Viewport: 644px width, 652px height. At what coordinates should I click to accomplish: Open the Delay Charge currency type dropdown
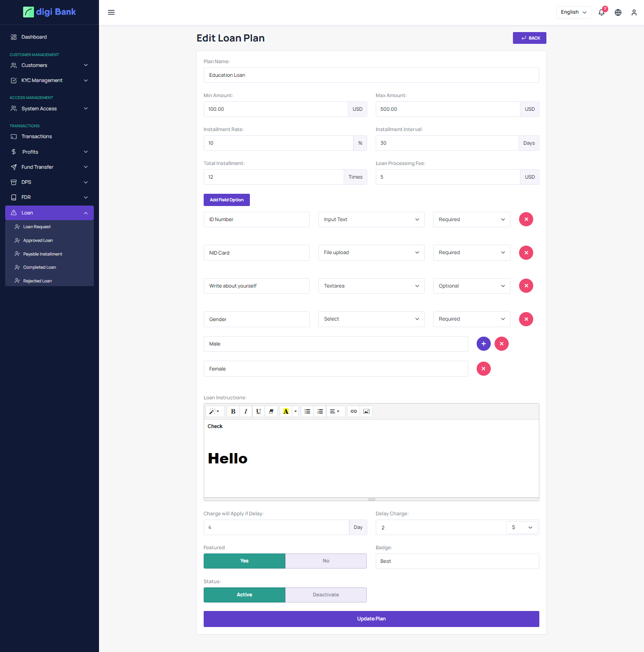pos(522,528)
